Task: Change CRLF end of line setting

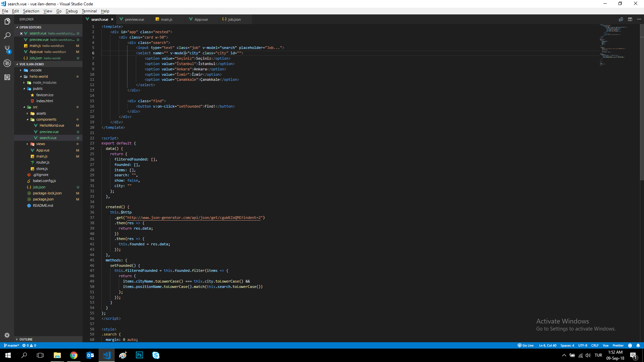Action: tap(595, 346)
